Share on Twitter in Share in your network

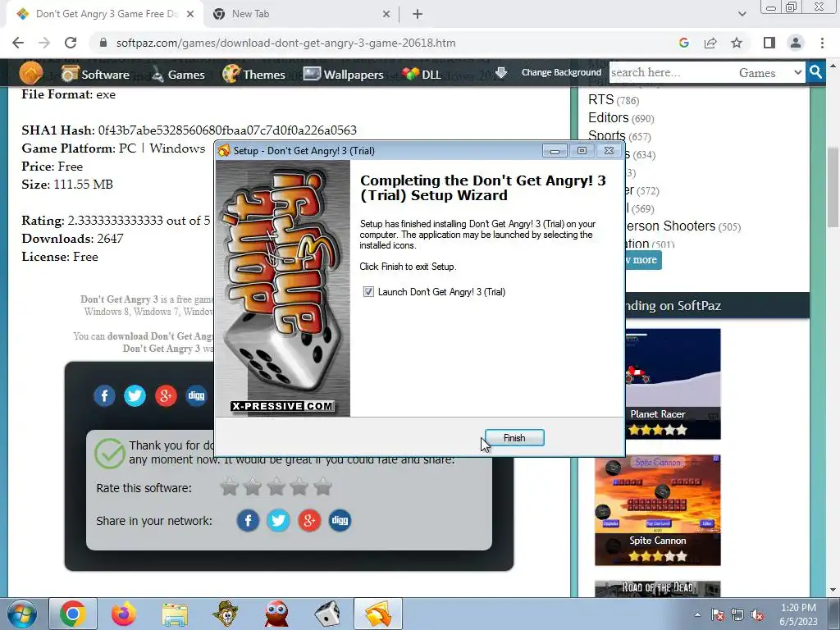point(279,520)
